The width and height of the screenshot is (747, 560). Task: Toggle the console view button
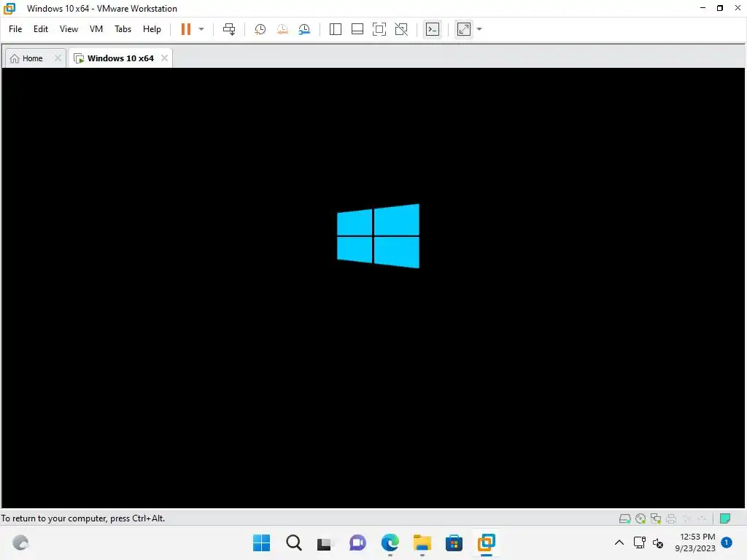tap(433, 29)
